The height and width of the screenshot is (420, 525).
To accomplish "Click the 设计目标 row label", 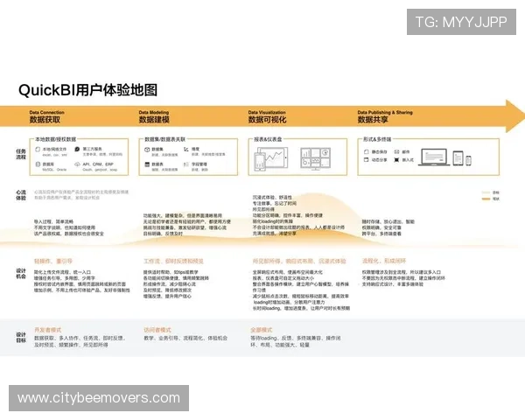I will (21, 337).
